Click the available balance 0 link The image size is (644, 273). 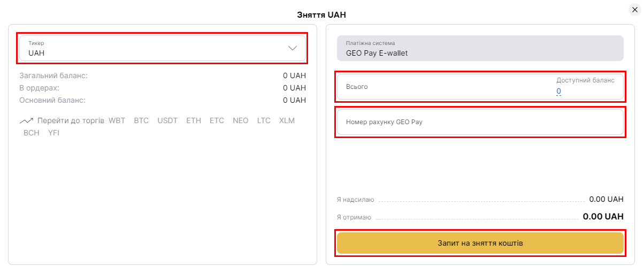click(558, 92)
